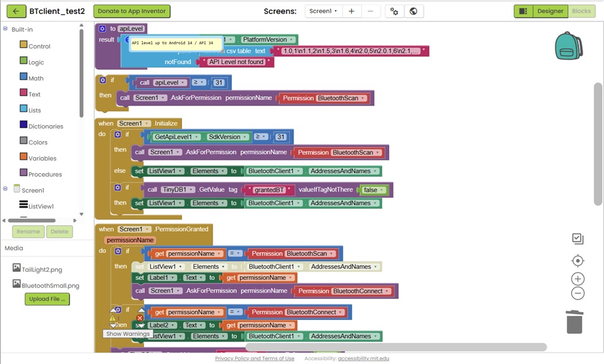Collapse the Screen1 component tree
The width and height of the screenshot is (604, 364).
(6, 189)
